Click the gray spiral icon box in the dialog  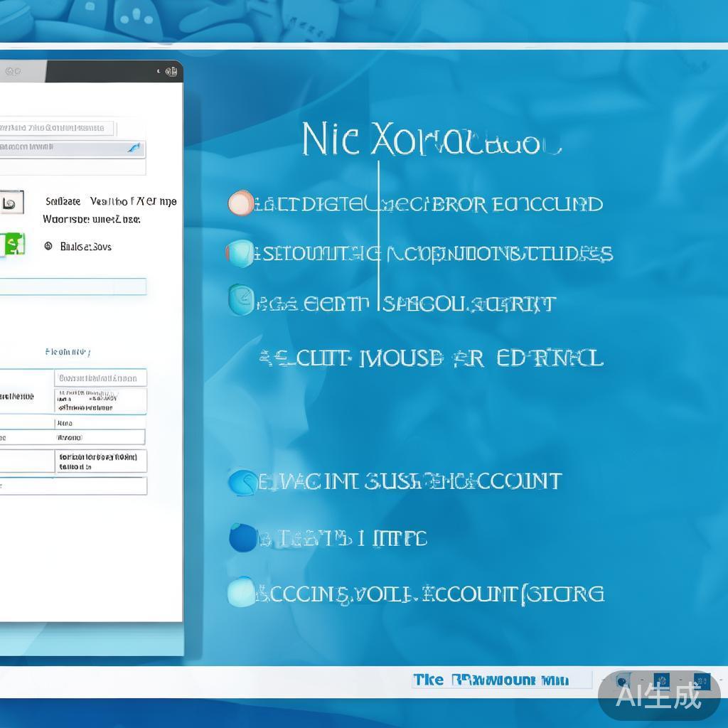coord(10,203)
